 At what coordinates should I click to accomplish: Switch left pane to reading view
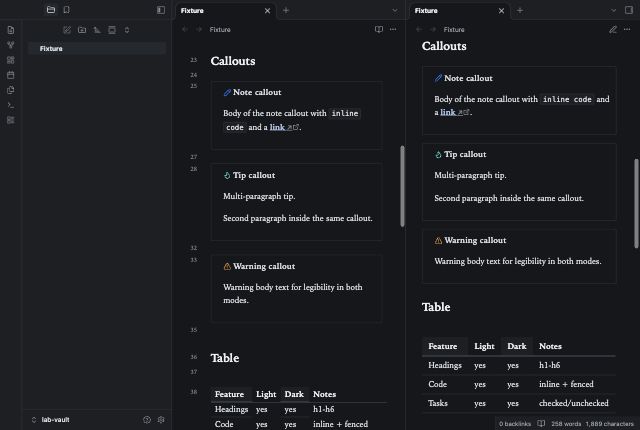[x=379, y=29]
